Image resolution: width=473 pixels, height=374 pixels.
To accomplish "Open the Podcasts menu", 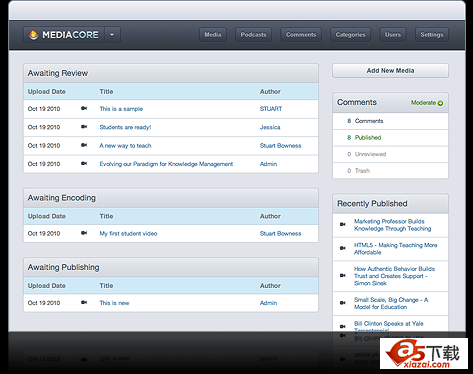I will [x=253, y=35].
